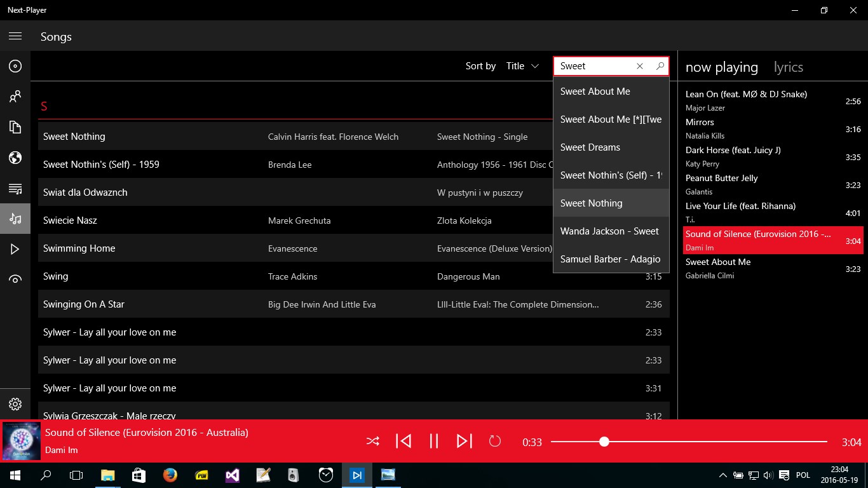Open the Radio broadcast icon in sidebar
Screen dimensions: 868x488
[x=15, y=280]
